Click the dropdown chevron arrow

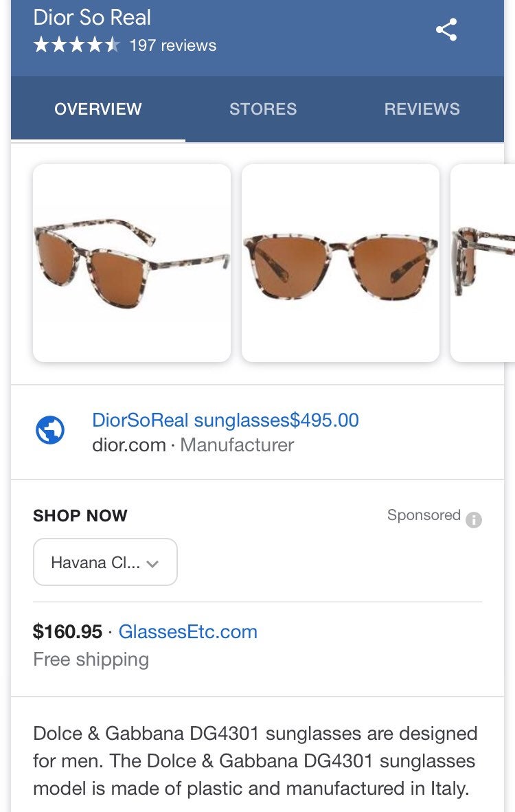[x=152, y=564]
